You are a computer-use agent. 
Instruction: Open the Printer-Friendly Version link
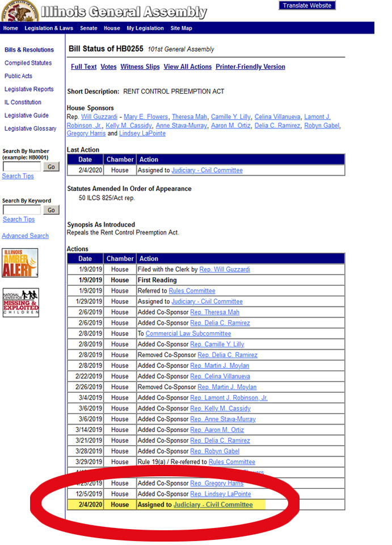click(250, 67)
